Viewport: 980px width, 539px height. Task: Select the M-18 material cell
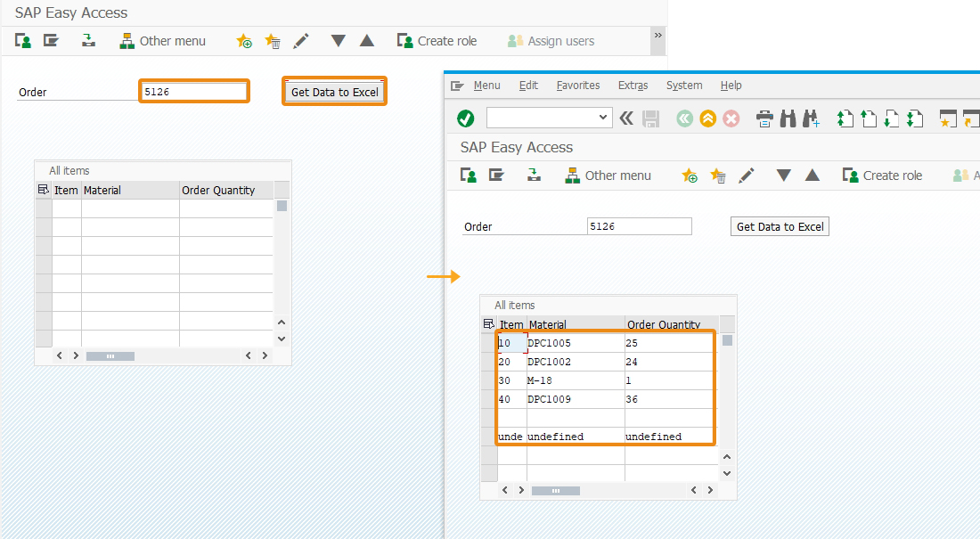tap(576, 380)
